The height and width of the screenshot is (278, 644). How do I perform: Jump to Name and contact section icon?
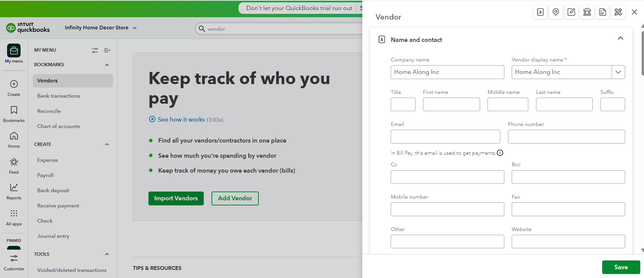(x=540, y=12)
